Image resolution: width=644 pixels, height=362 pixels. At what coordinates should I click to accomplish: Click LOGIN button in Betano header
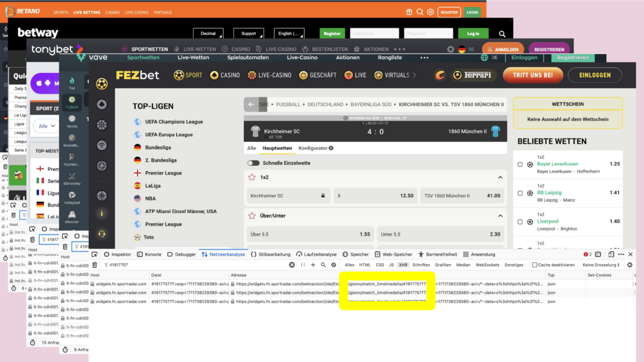(x=472, y=13)
